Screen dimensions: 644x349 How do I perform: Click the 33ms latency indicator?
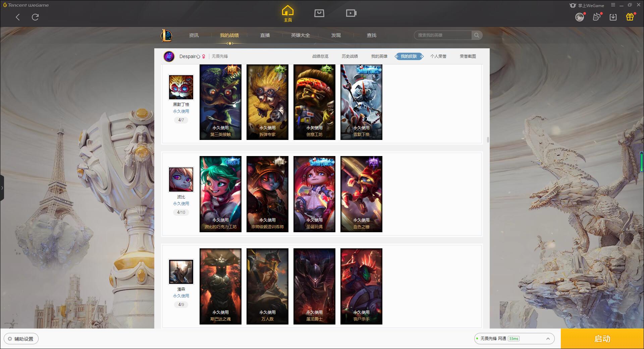pos(514,339)
